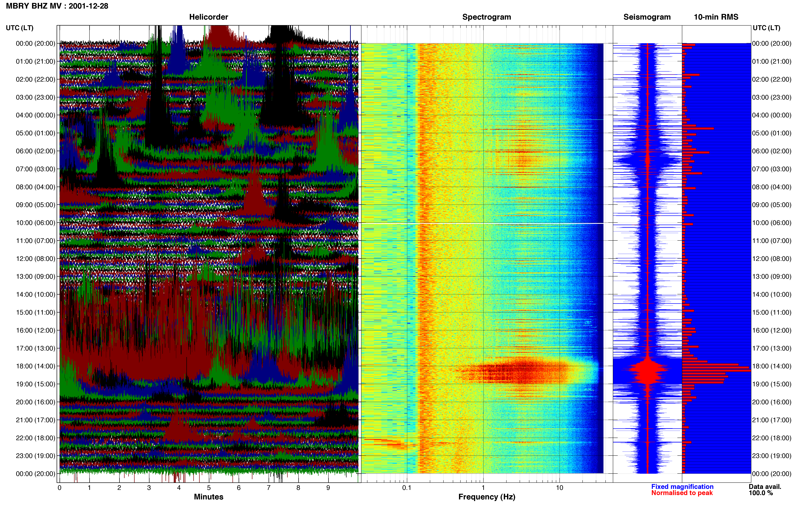Image resolution: width=812 pixels, height=508 pixels.
Task: Click the left '15:00 (11:00)' time label
Action: pyautogui.click(x=36, y=313)
